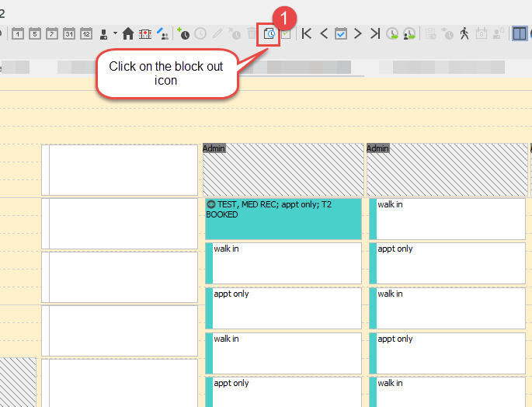Open the red-dotted schedule grid icon
Viewport: 532px width, 407px height.
point(145,34)
